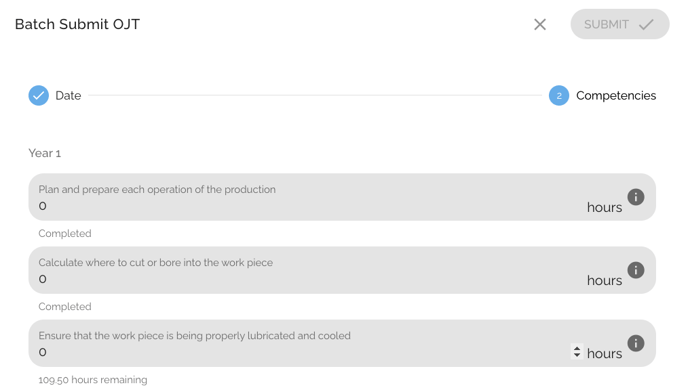688x392 pixels.
Task: Click the checkmark icon inside SUBMIT
Action: (646, 25)
